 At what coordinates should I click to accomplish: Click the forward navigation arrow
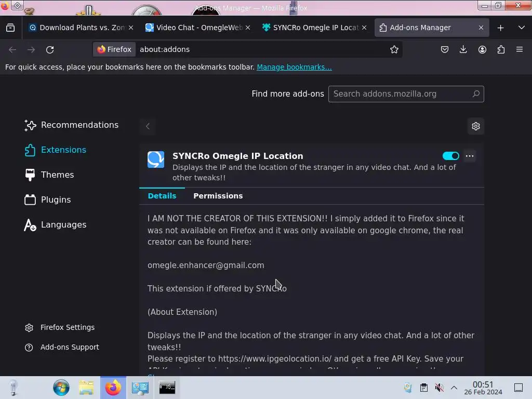tap(31, 49)
